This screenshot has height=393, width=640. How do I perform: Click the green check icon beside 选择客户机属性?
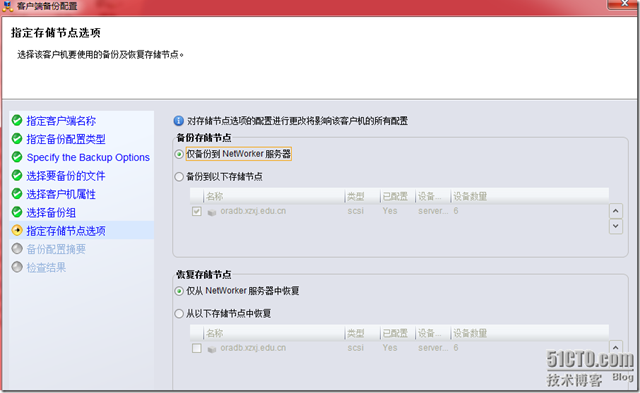(17, 194)
